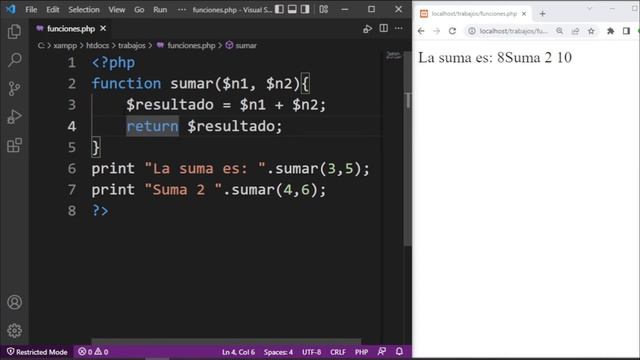This screenshot has height=360, width=640.
Task: Open the editor More Actions ellipsis
Action: (x=398, y=28)
